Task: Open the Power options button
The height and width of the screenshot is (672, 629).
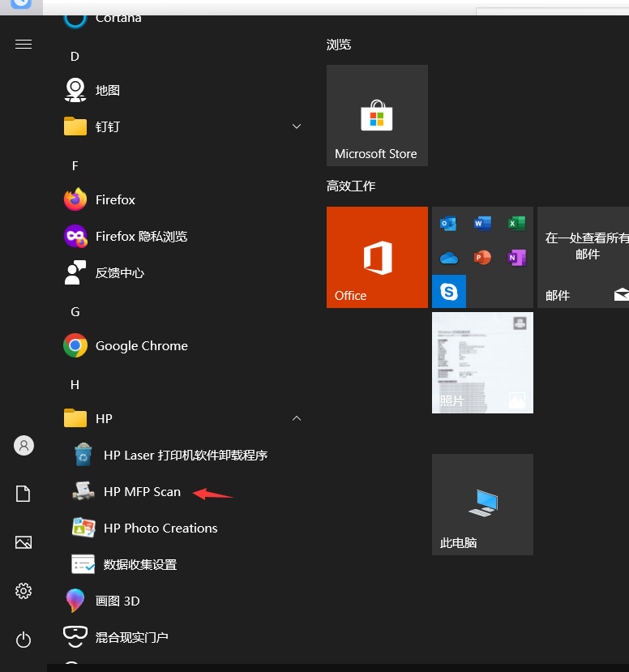Action: click(24, 640)
